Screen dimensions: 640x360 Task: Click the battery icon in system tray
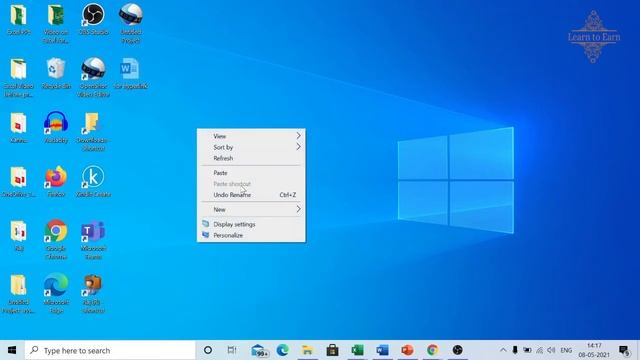pos(527,350)
